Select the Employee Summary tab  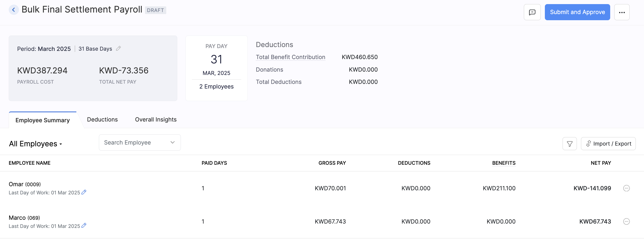pyautogui.click(x=43, y=120)
